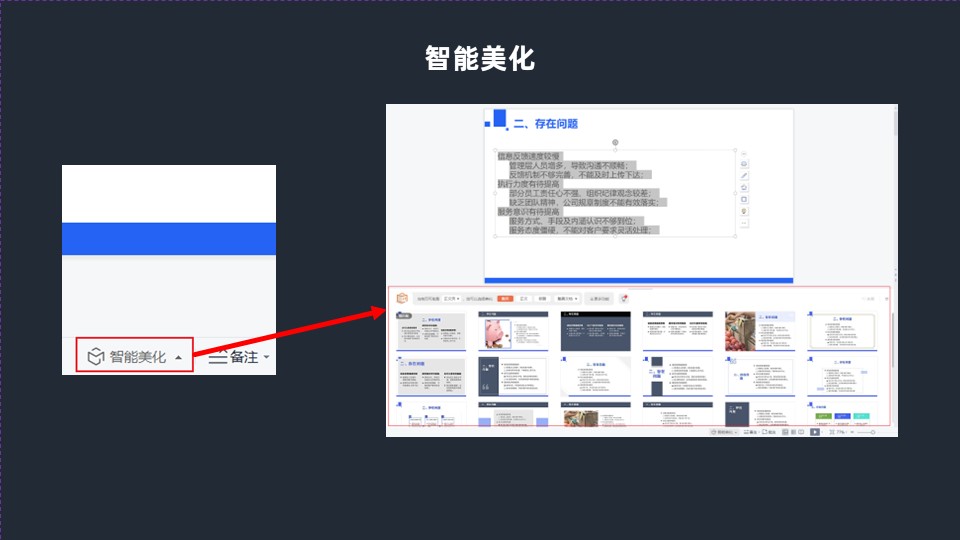
Task: Click the pen icon on floating toolbar
Action: click(744, 176)
